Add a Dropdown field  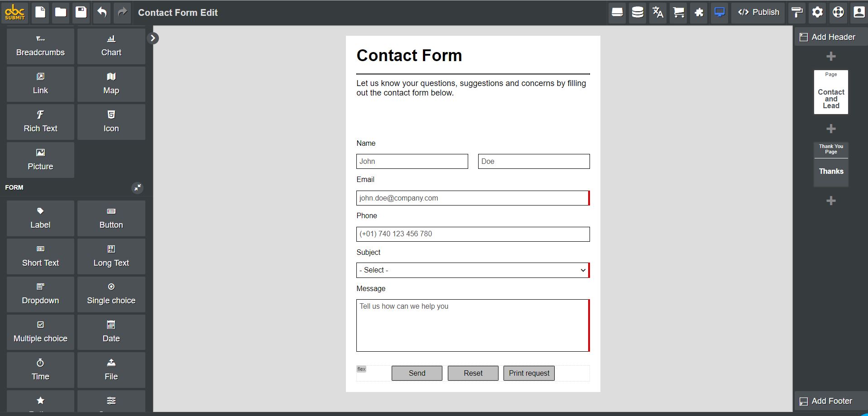coord(40,294)
